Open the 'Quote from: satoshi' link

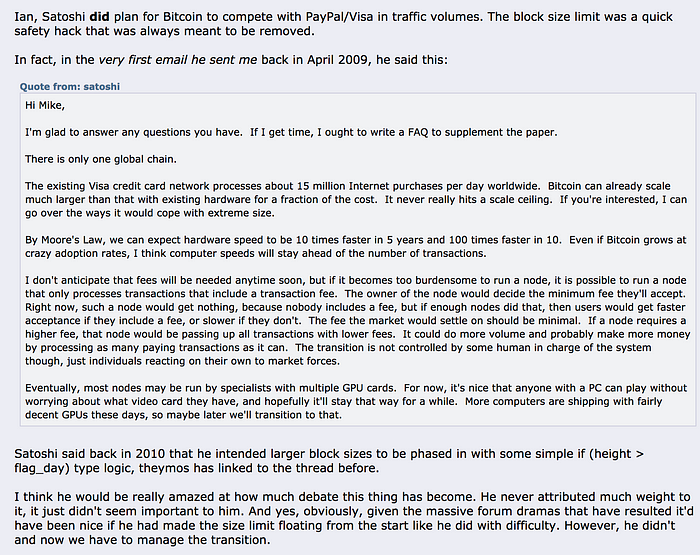coord(70,86)
